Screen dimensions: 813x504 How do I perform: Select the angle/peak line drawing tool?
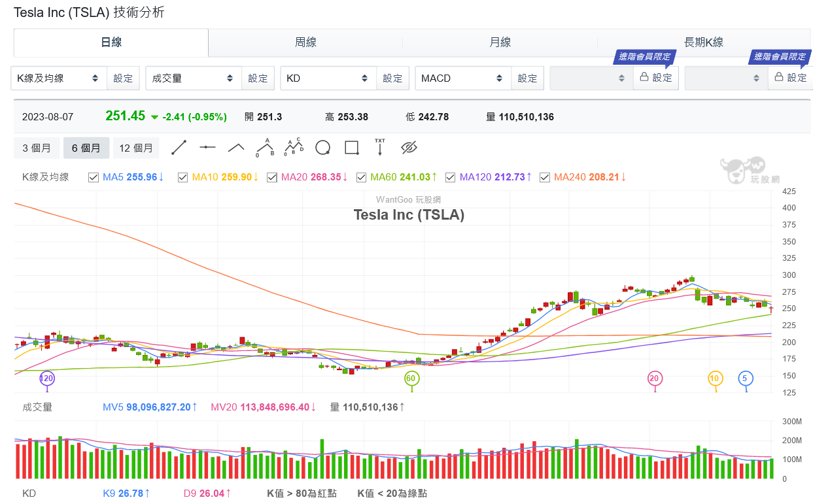click(x=236, y=148)
